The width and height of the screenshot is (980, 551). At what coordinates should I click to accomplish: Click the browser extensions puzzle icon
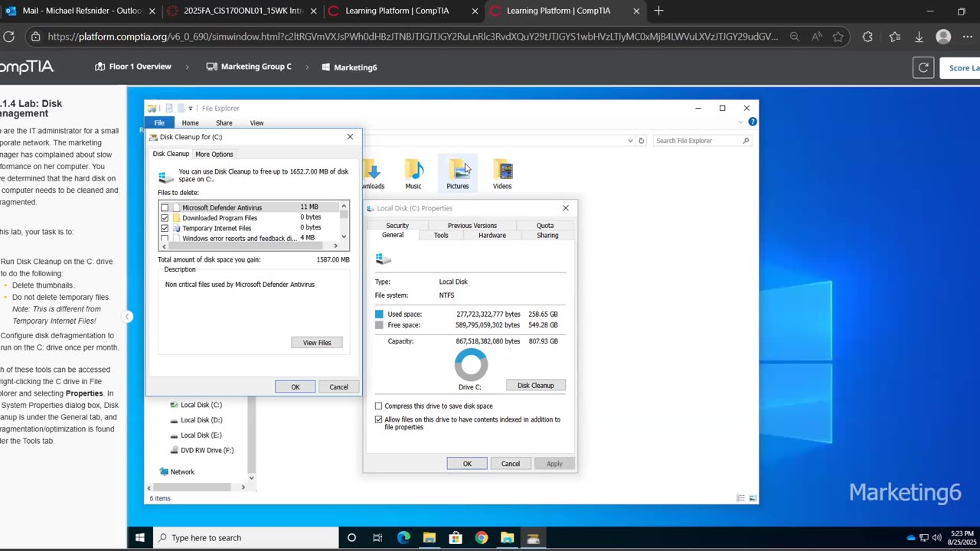[867, 37]
